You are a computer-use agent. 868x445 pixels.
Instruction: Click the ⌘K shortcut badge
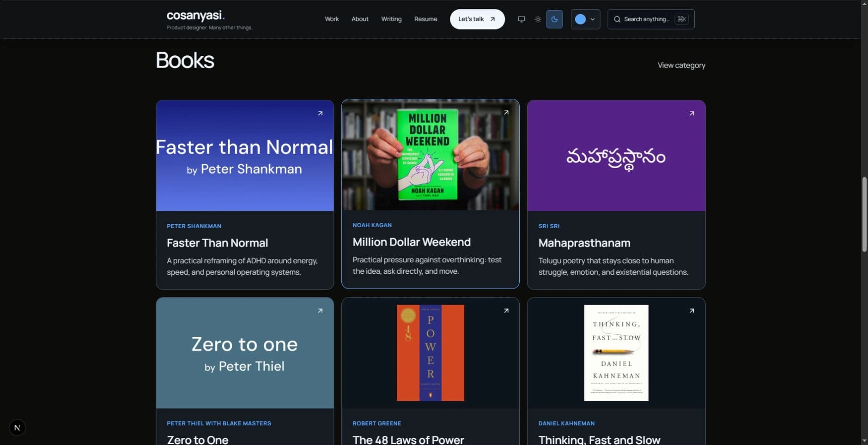(681, 19)
